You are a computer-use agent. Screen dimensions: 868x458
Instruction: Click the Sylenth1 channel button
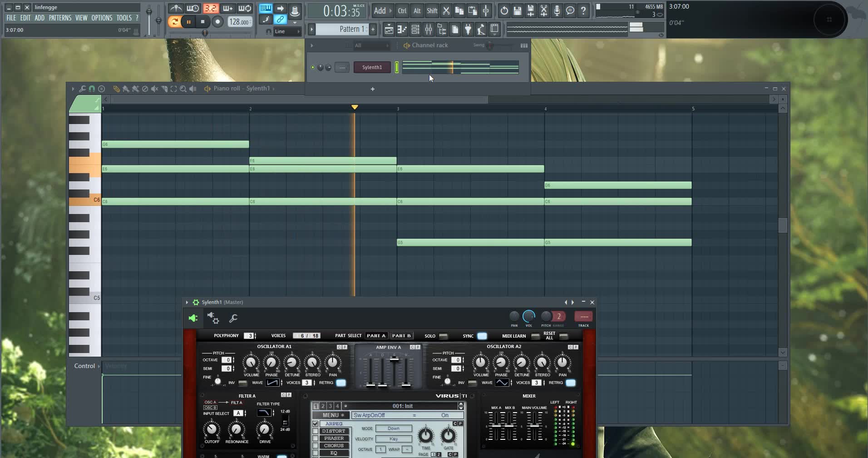click(x=372, y=67)
